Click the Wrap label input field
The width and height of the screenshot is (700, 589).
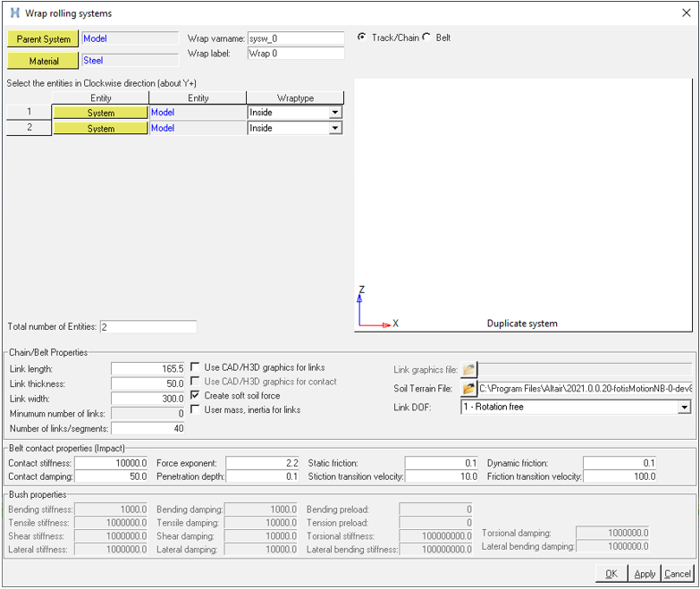pos(295,54)
